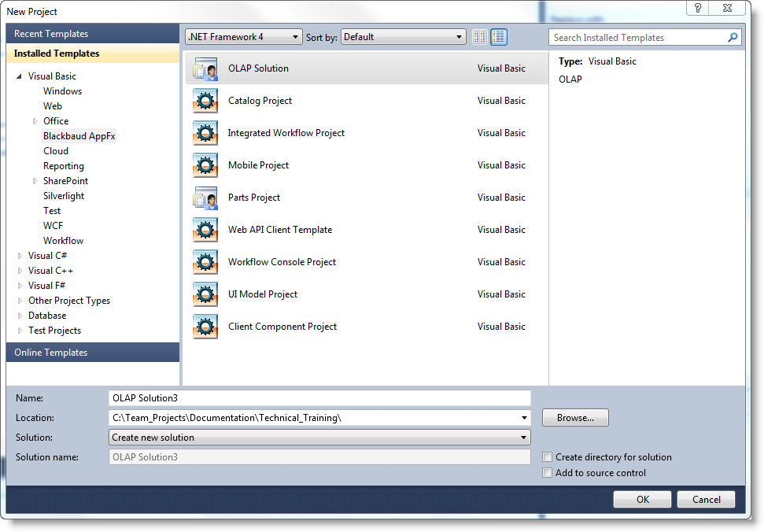Click the Web API Client Template icon
This screenshot has width=764, height=532.
pyautogui.click(x=205, y=230)
